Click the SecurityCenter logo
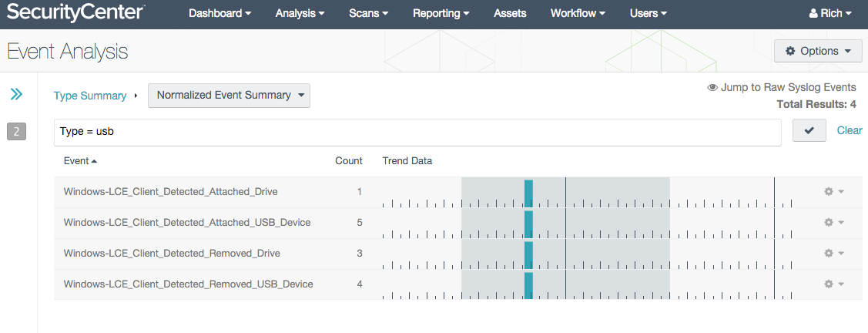 coord(75,13)
